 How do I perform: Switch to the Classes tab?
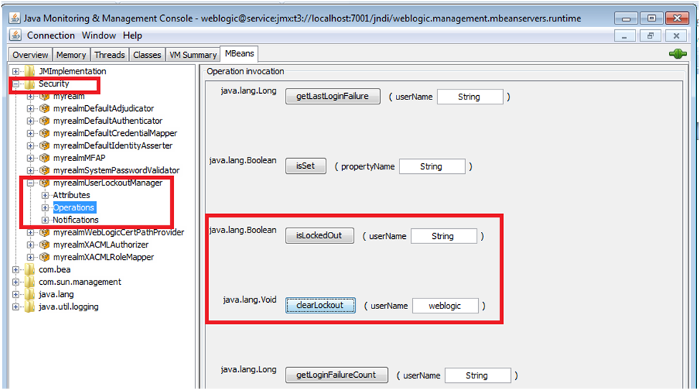click(147, 55)
